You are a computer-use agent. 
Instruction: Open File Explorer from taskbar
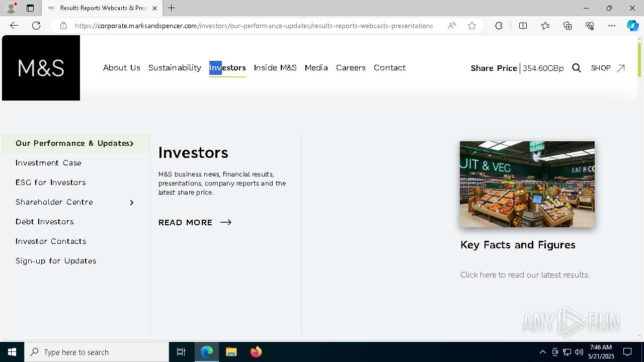click(231, 352)
